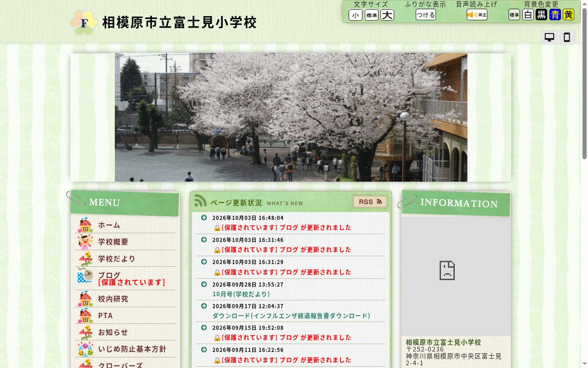This screenshot has width=588, height=368.
Task: Click the cherry blossom banner photo
Action: 291,117
